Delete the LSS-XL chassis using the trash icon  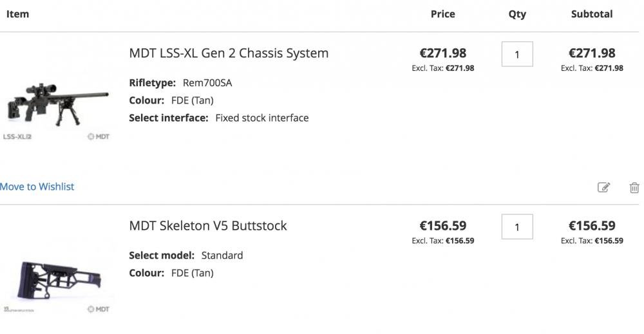point(634,187)
